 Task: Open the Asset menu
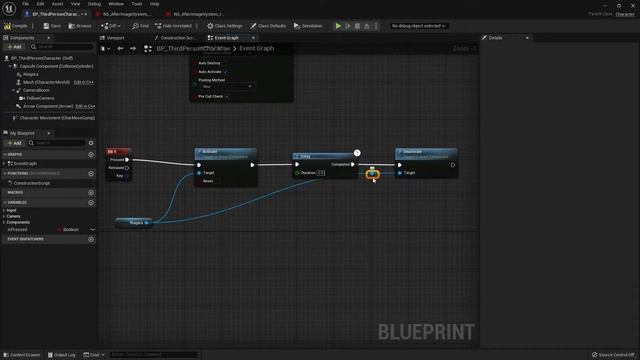(57, 4)
